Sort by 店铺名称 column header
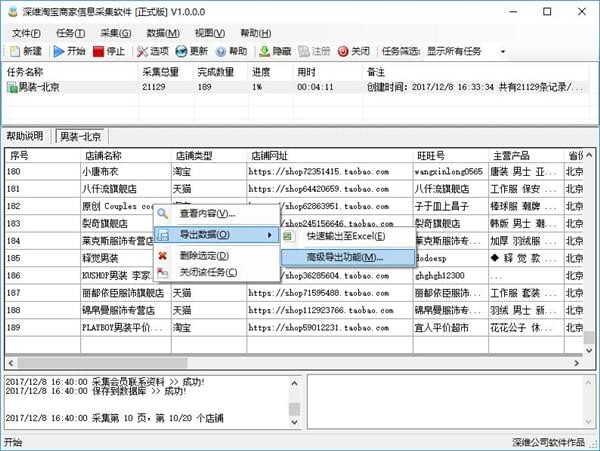Viewport: 600px width, 451px height. (126, 156)
